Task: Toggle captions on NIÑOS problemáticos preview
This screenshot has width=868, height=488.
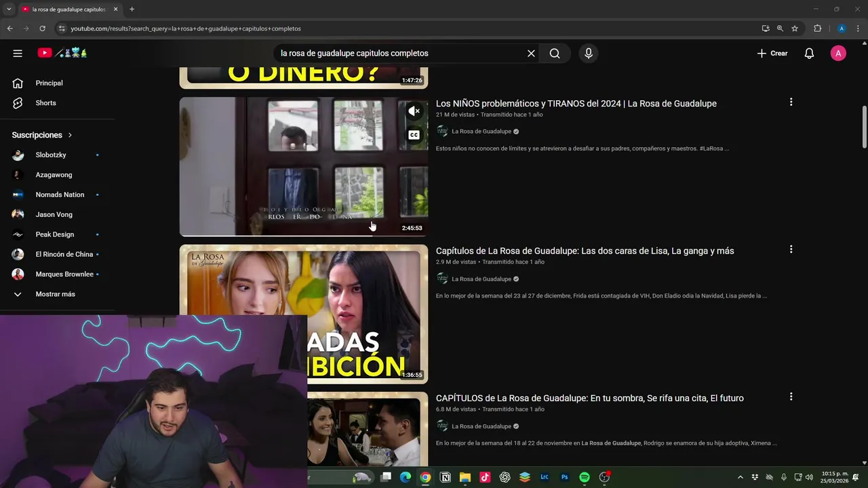Action: pyautogui.click(x=414, y=135)
